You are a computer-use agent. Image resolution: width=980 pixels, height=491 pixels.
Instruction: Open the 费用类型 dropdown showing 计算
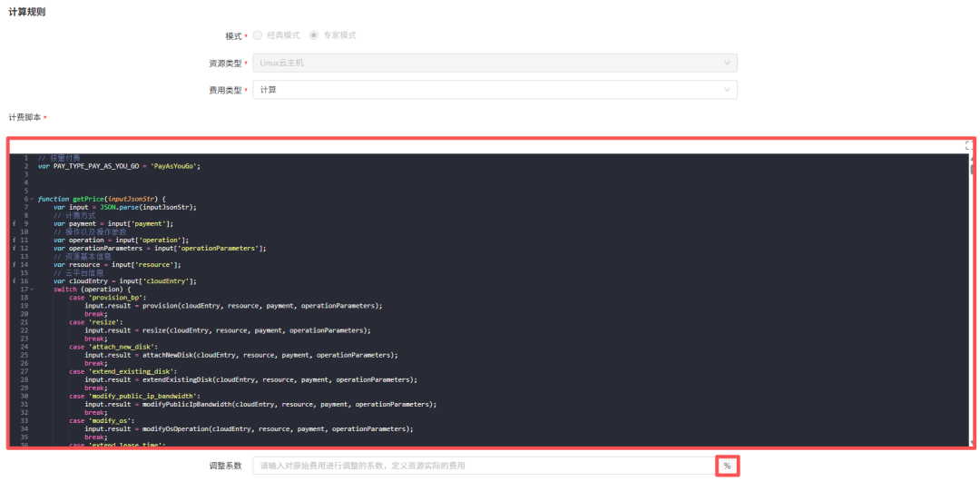494,90
